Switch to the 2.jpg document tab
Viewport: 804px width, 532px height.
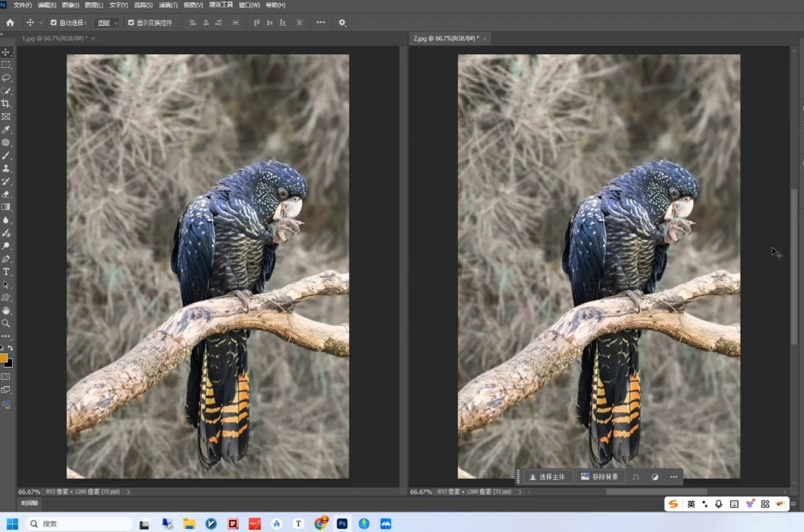point(445,38)
